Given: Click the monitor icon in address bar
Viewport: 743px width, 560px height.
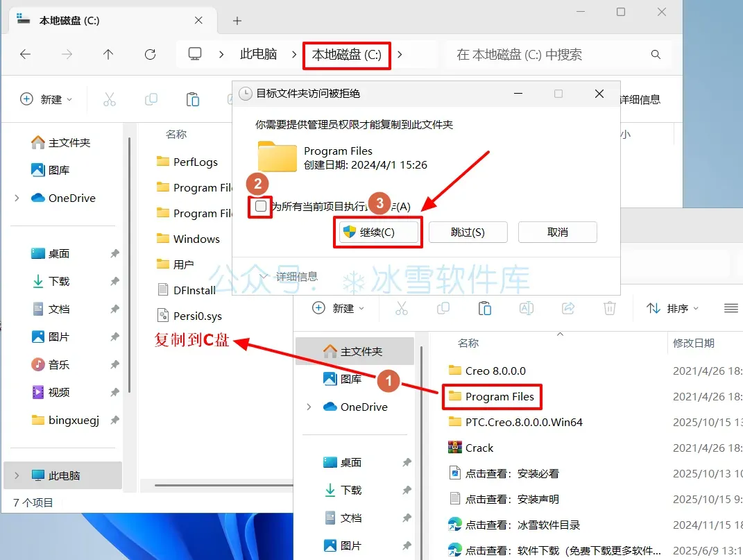Looking at the screenshot, I should (x=195, y=54).
